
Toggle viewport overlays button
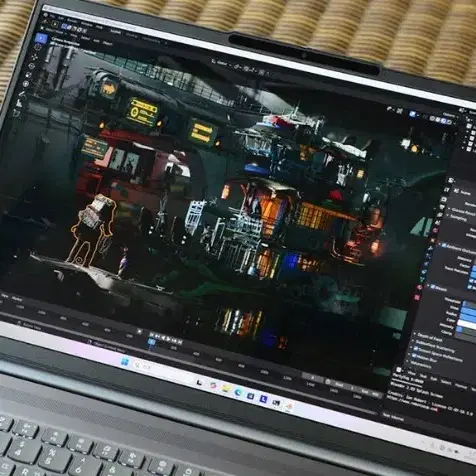413,114
